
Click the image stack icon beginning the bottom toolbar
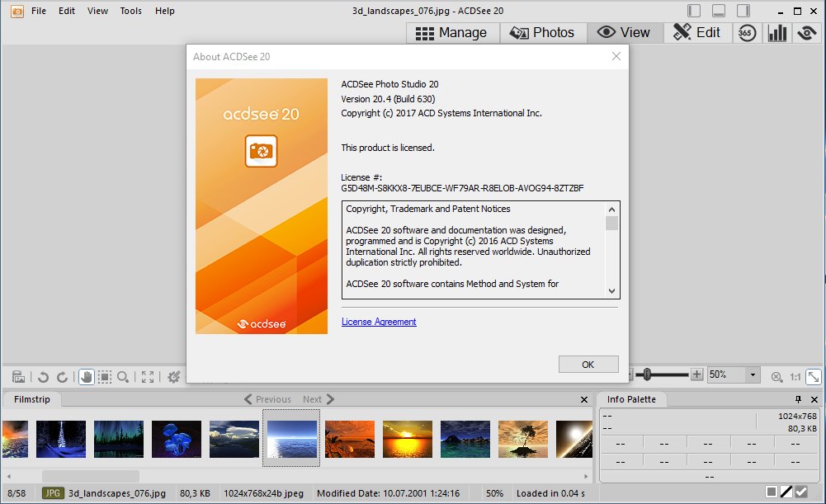[x=18, y=376]
